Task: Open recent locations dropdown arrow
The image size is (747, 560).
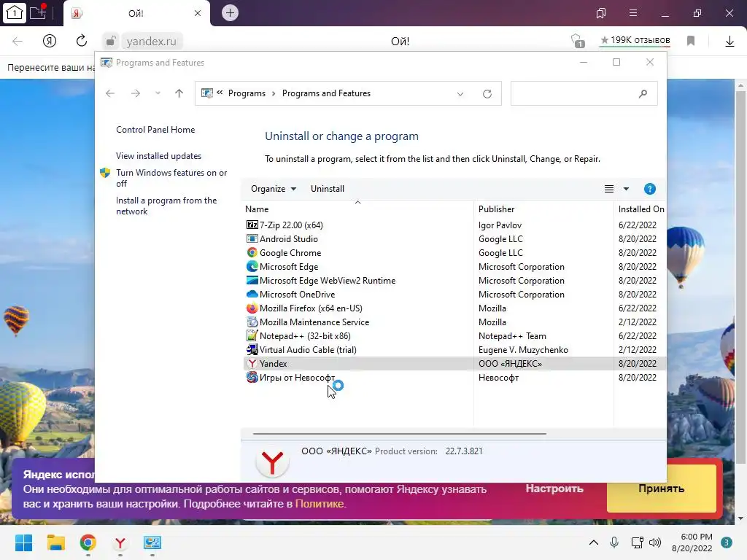Action: [158, 93]
